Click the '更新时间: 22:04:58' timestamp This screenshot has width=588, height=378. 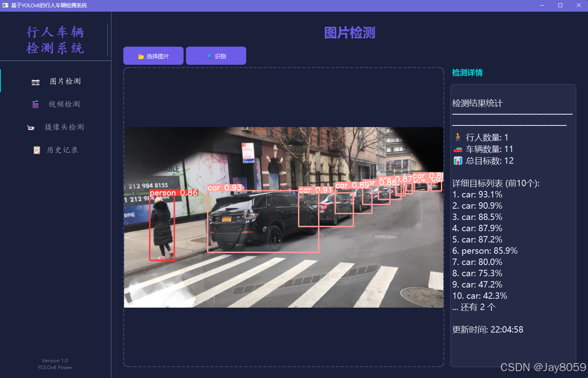point(488,330)
